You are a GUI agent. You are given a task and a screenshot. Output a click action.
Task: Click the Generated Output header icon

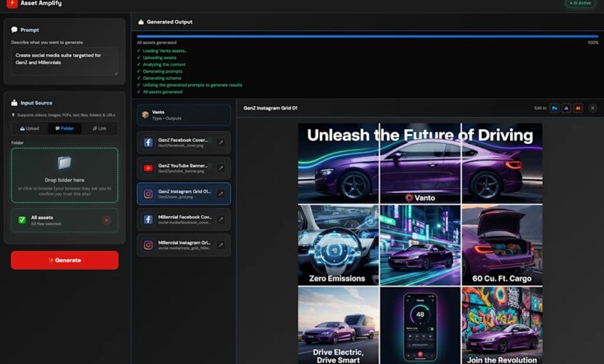tap(141, 22)
